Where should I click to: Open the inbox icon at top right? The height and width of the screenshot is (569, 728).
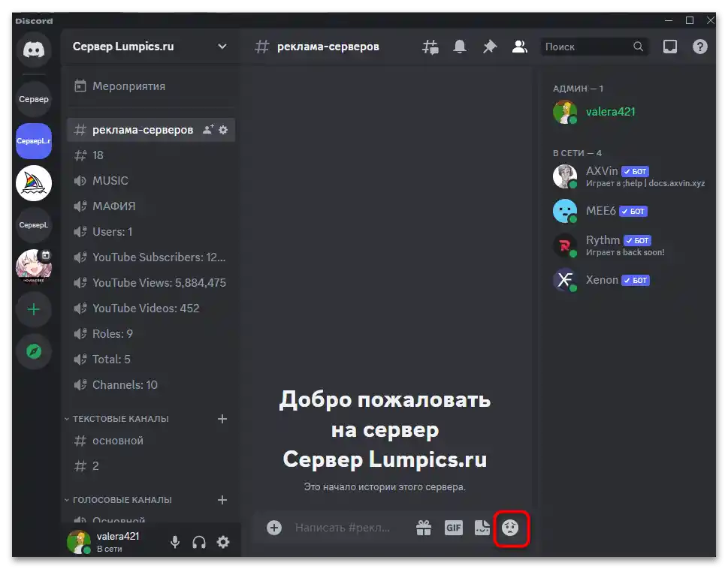(x=669, y=46)
